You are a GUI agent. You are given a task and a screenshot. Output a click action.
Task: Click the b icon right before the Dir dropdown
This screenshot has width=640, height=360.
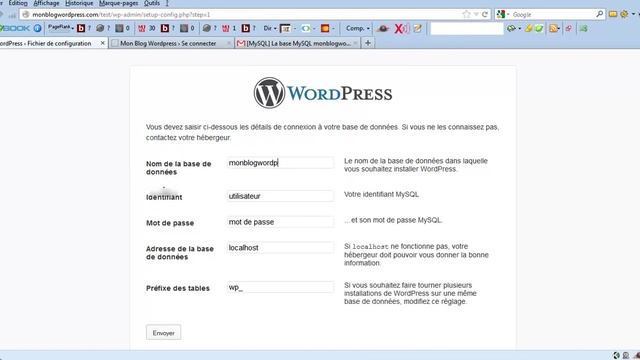click(x=245, y=28)
